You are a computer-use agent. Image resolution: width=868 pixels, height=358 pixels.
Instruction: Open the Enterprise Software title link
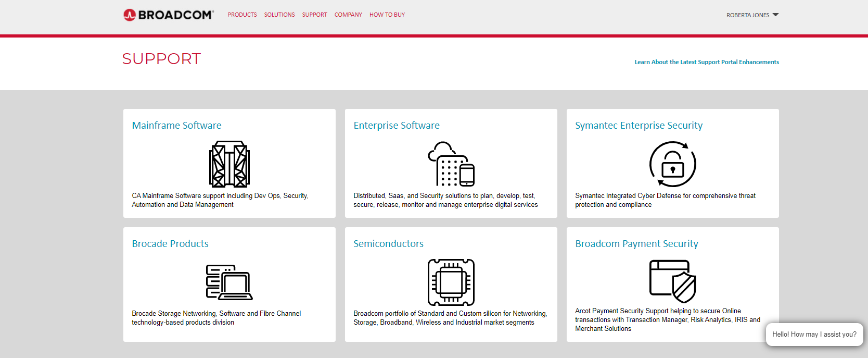(x=397, y=125)
